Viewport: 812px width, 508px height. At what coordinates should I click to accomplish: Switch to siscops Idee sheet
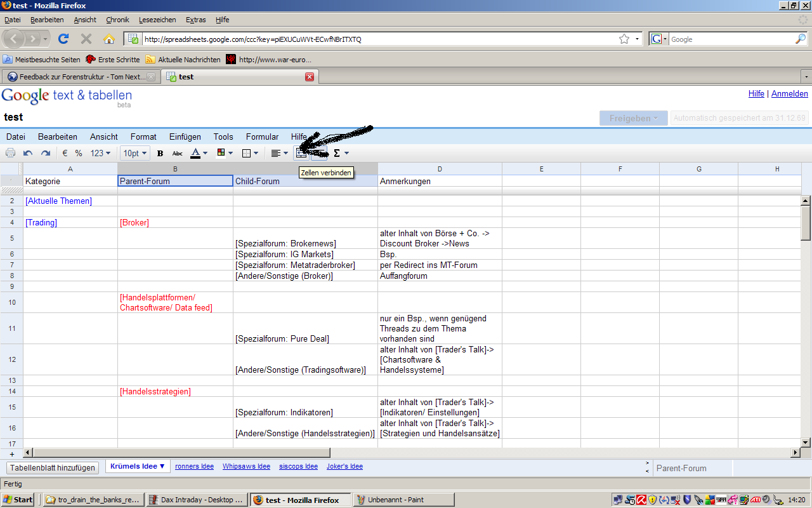point(298,466)
